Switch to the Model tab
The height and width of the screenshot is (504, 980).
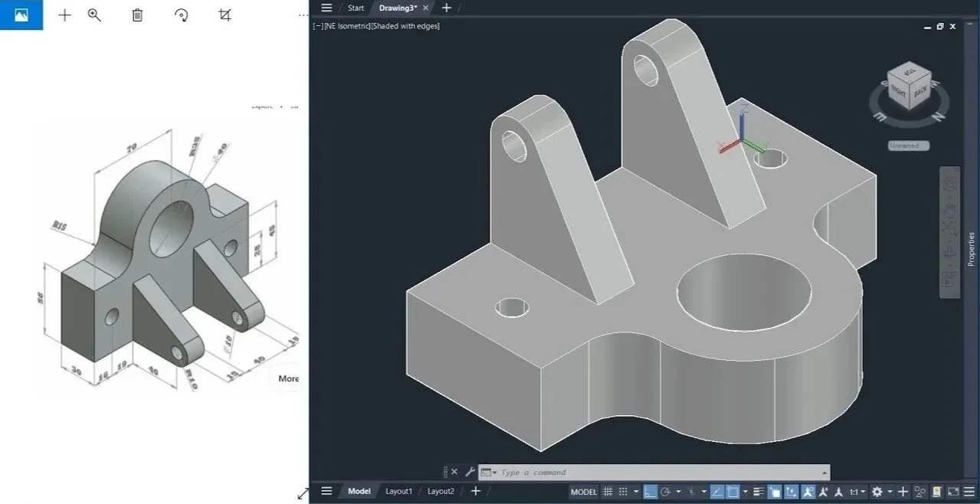point(359,491)
